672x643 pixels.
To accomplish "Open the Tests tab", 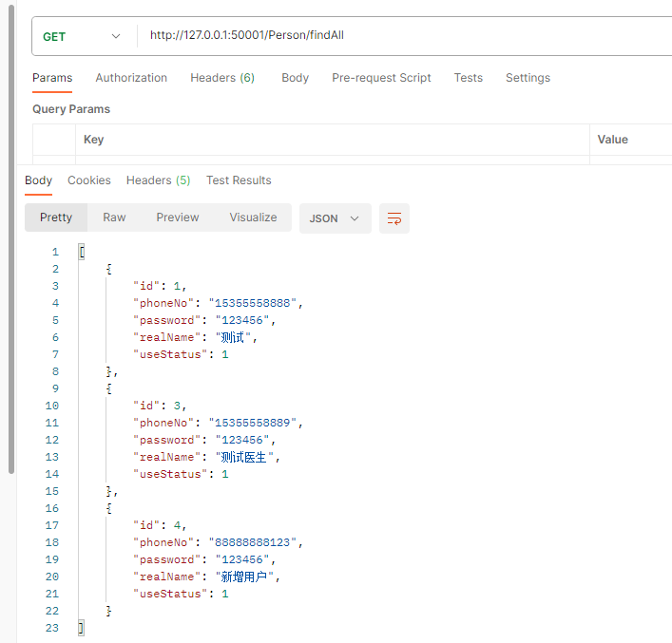I will [x=468, y=78].
